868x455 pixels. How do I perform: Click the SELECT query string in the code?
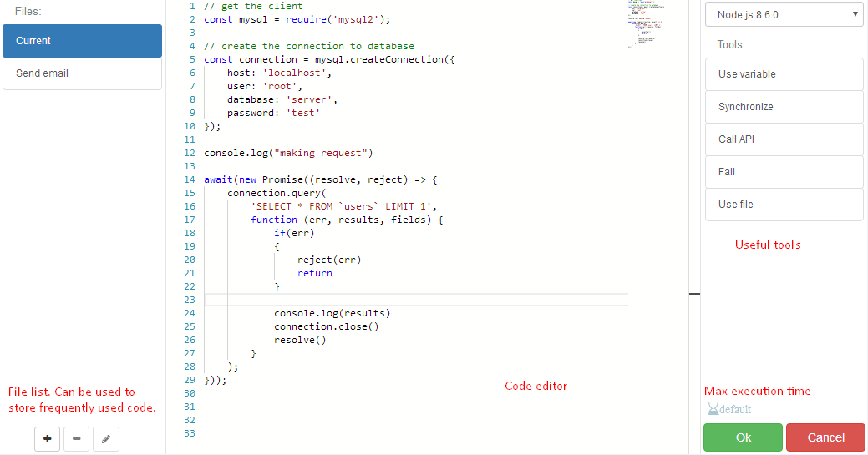pyautogui.click(x=343, y=206)
